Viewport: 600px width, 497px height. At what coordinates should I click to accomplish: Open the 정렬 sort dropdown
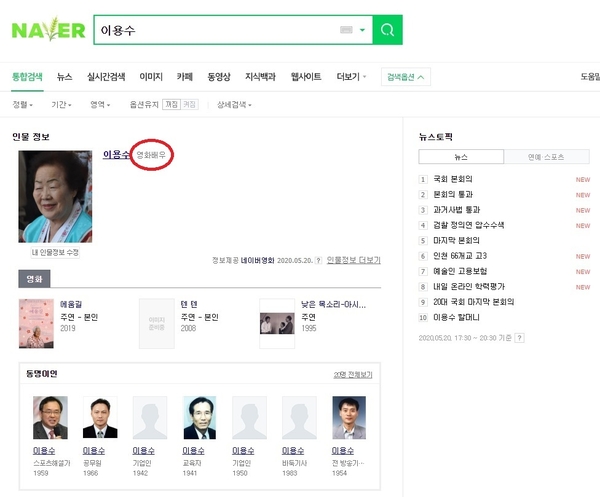coord(23,104)
